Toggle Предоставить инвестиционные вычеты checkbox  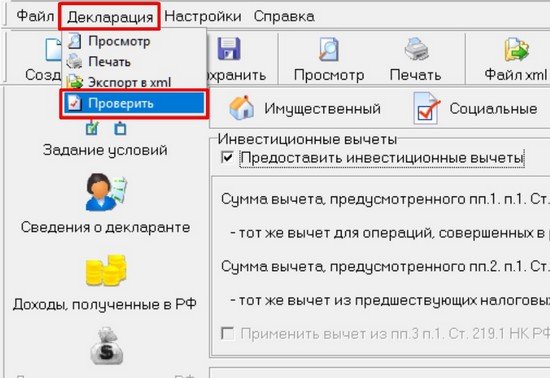227,157
